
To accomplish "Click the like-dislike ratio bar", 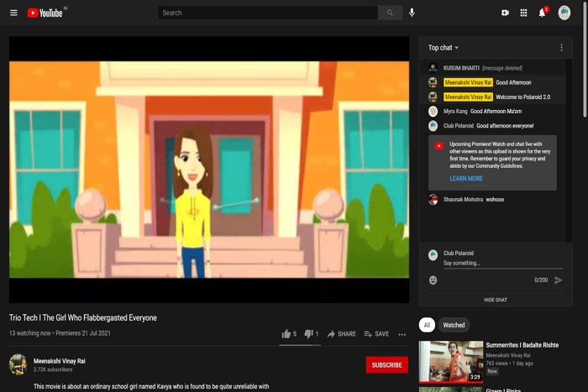I will pyautogui.click(x=300, y=345).
